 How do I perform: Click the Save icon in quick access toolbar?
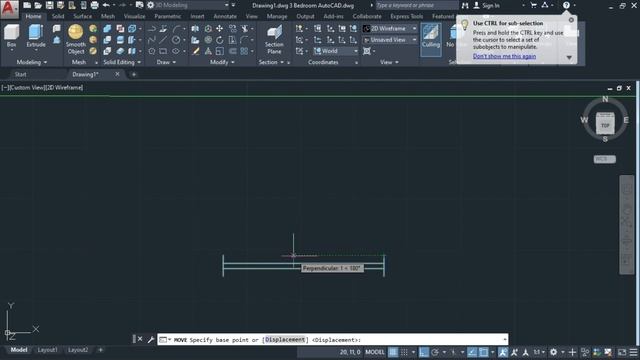point(49,5)
